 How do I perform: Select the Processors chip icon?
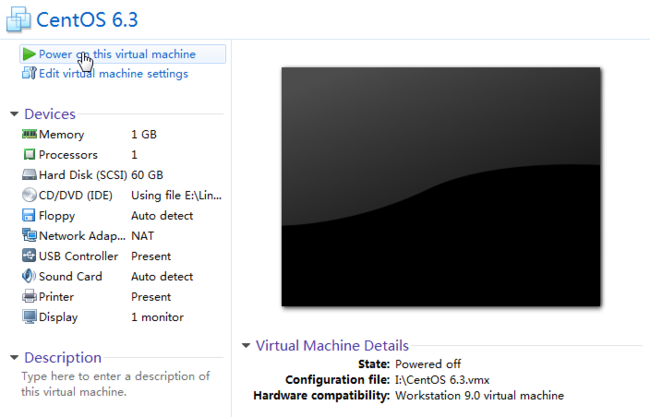29,155
